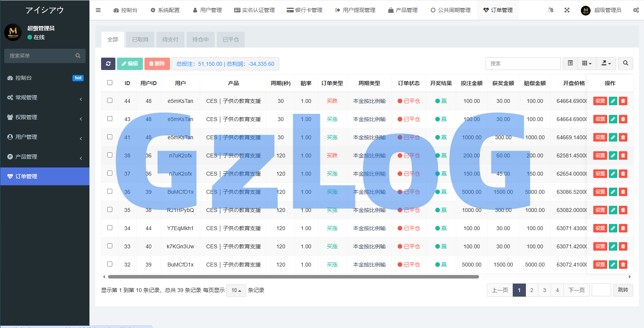Open 系统配置 in the top navigation
Image resolution: width=644 pixels, height=328 pixels.
[165, 10]
